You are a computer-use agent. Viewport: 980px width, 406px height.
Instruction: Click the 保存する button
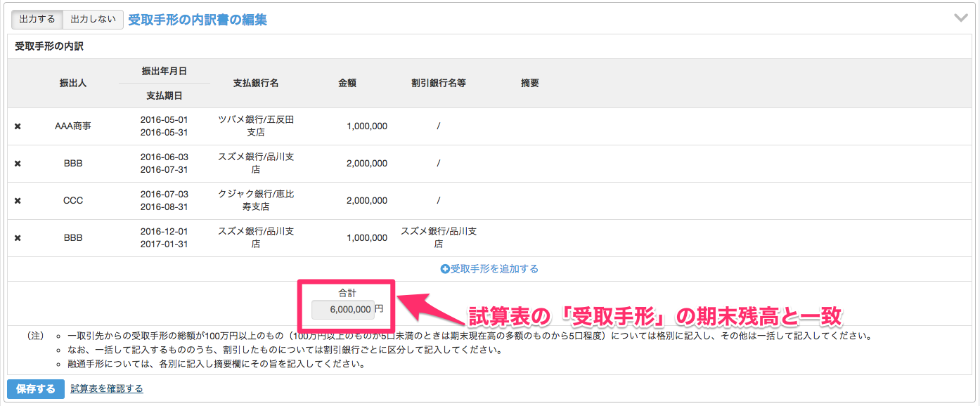point(36,388)
